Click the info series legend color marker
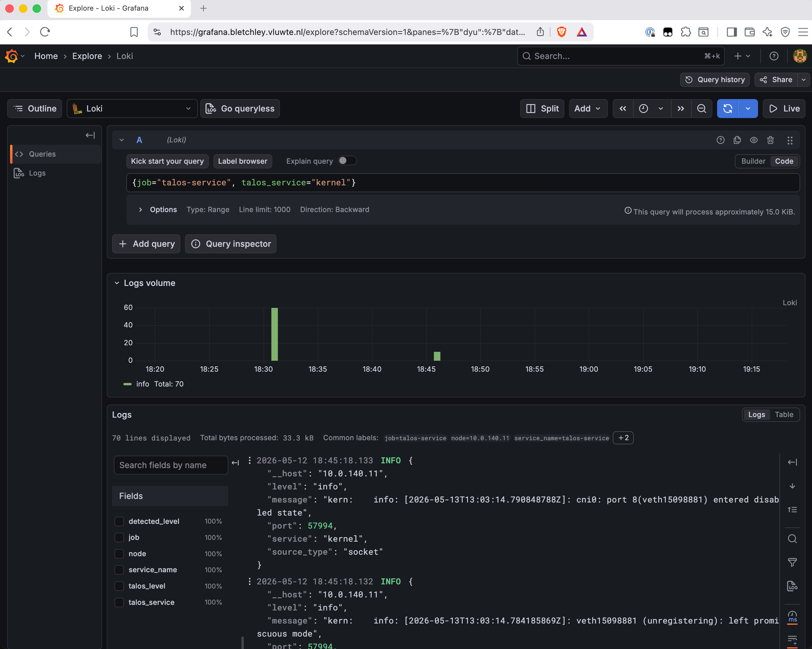 (x=127, y=384)
